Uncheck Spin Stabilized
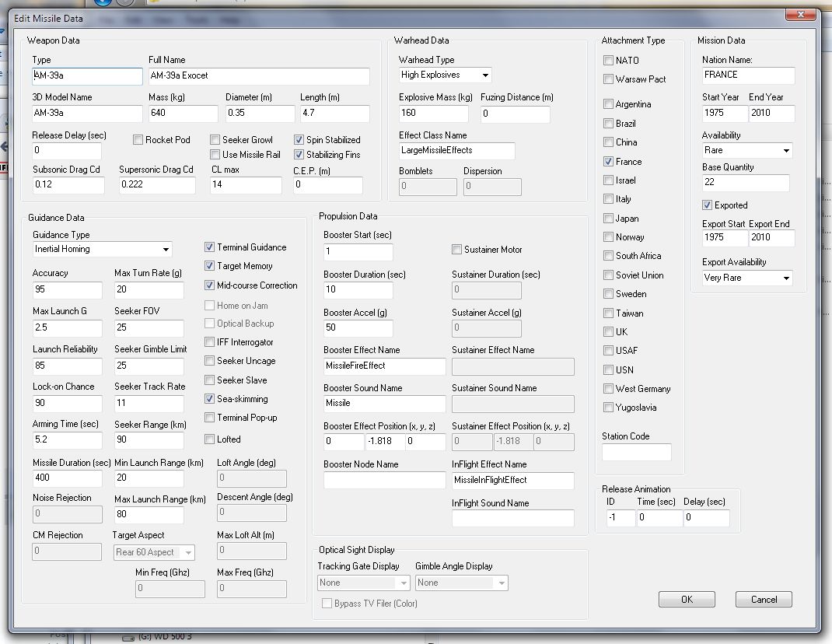 point(299,140)
